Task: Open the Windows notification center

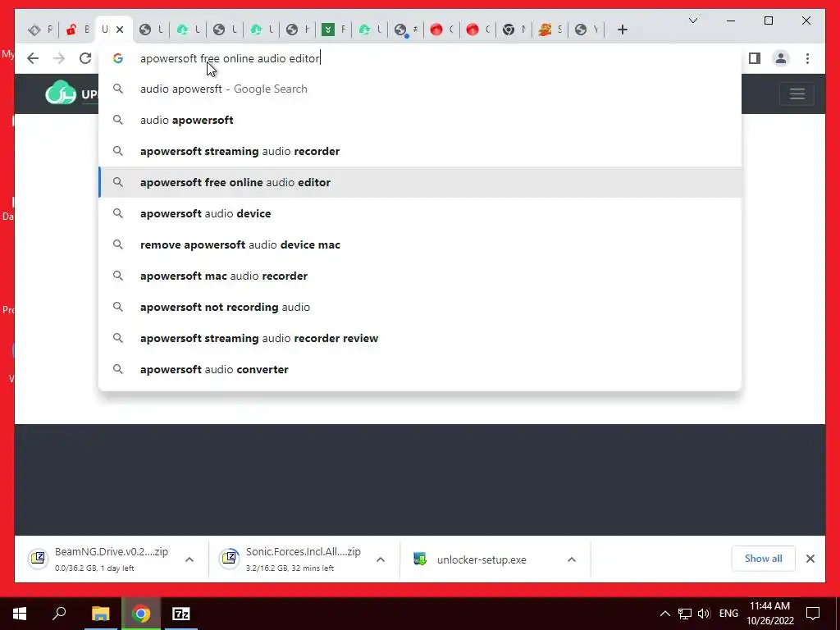Action: [x=813, y=614]
